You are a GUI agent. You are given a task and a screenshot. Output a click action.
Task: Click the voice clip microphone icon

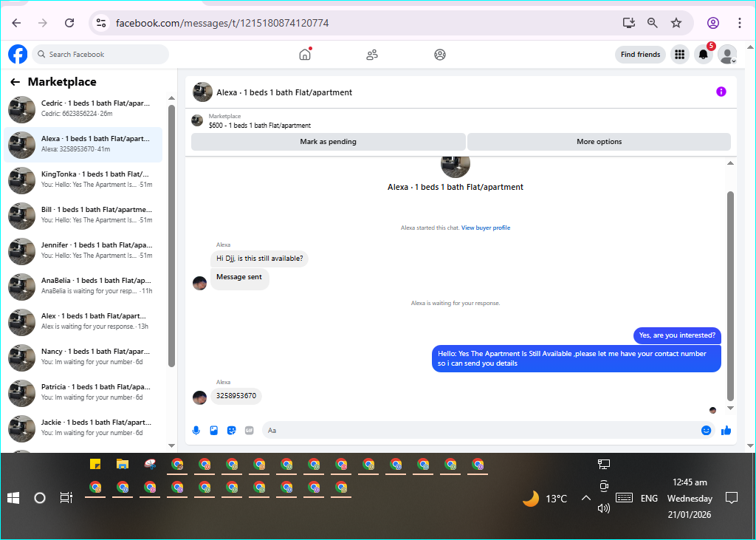point(196,431)
